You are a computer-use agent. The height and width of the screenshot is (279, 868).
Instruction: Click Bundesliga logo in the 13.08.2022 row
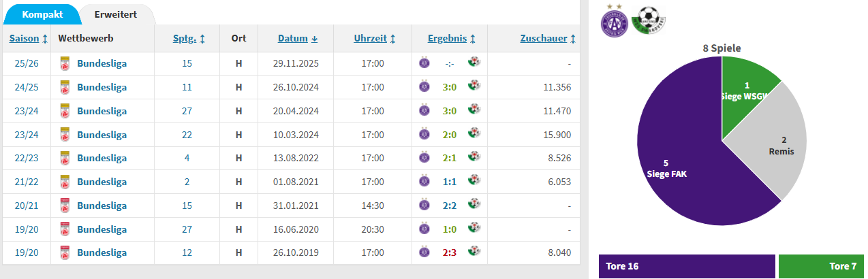(x=65, y=158)
